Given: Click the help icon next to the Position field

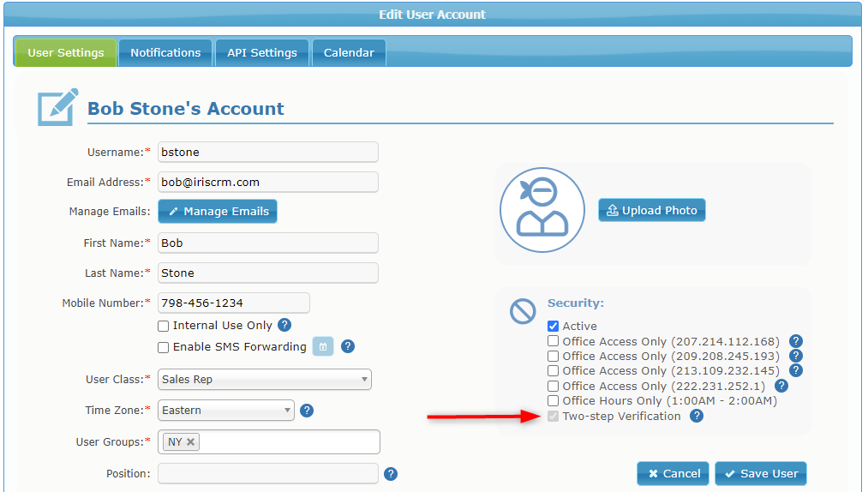Looking at the screenshot, I should (391, 474).
